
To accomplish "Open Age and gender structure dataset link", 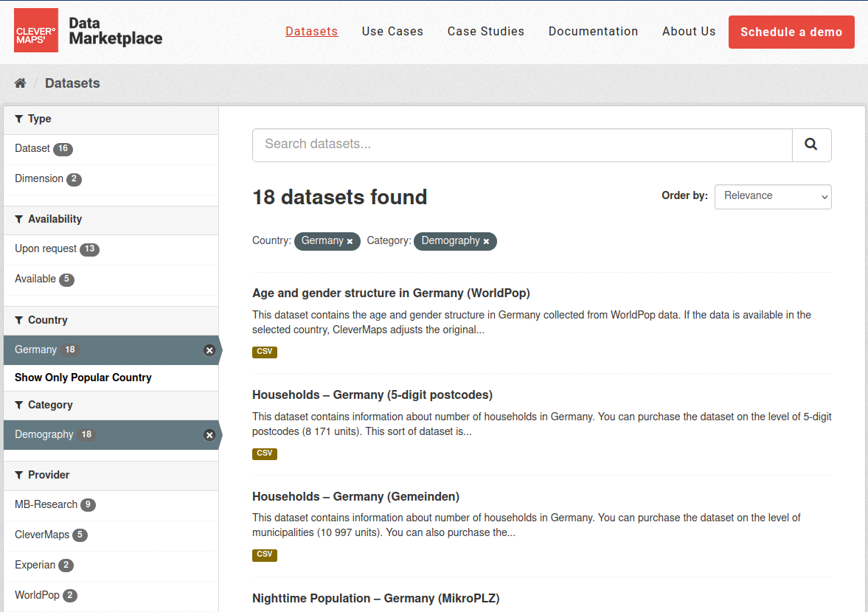I will [x=391, y=293].
